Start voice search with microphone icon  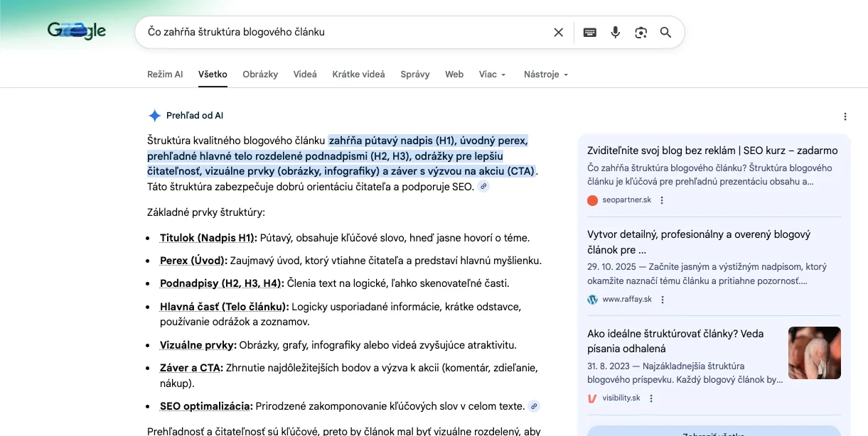coord(616,32)
